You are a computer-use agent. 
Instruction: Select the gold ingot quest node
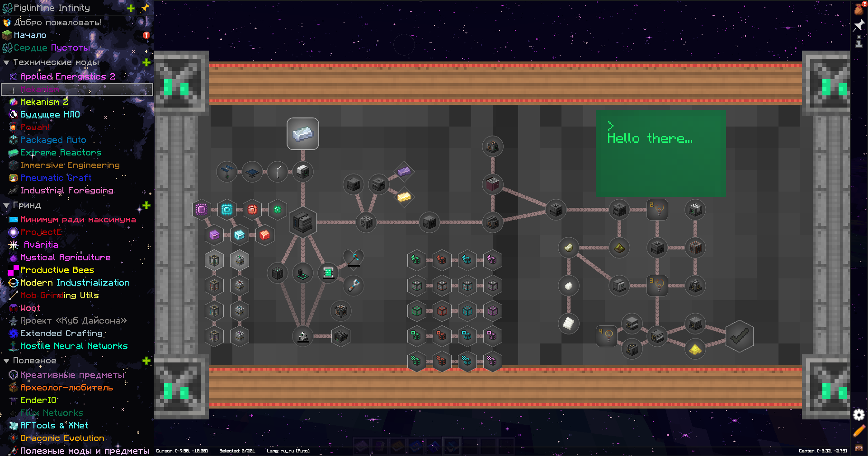point(404,197)
